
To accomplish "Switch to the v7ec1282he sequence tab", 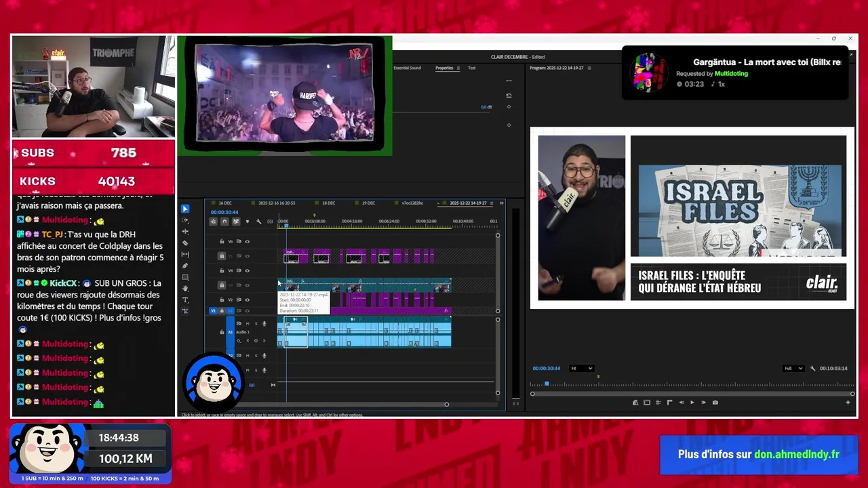I will pos(412,203).
